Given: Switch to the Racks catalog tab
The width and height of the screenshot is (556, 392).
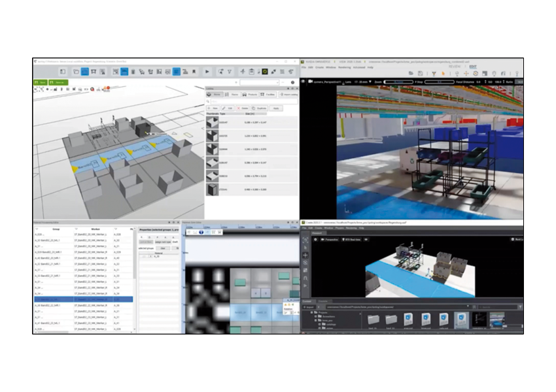Looking at the screenshot, I should [x=232, y=95].
